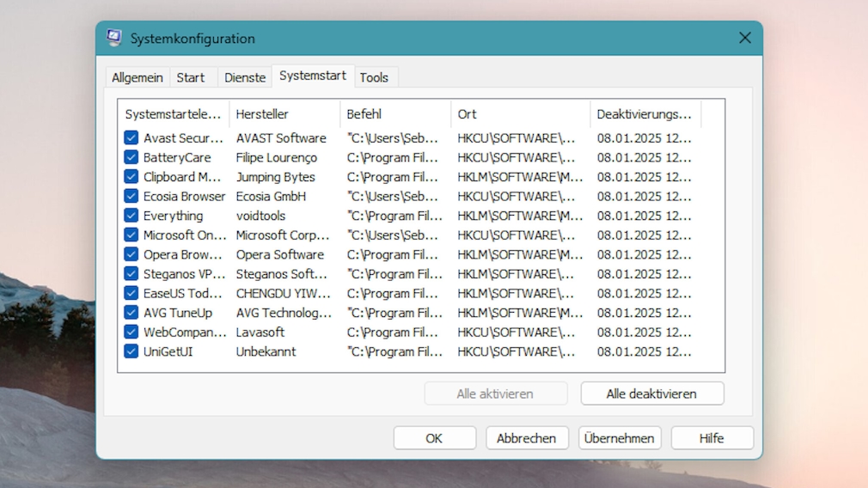The height and width of the screenshot is (488, 868).
Task: Select the Tools tab
Action: (374, 77)
